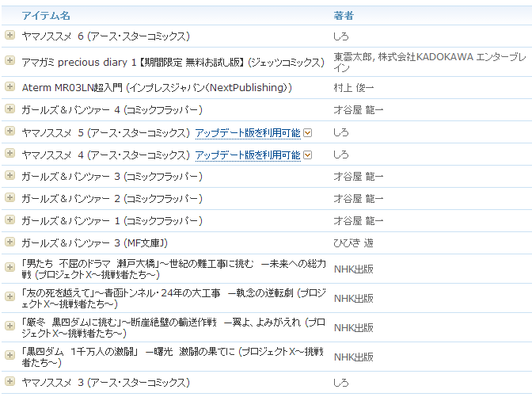
Task: Expand the ヤマノススメ 4 row
Action: 9,153
